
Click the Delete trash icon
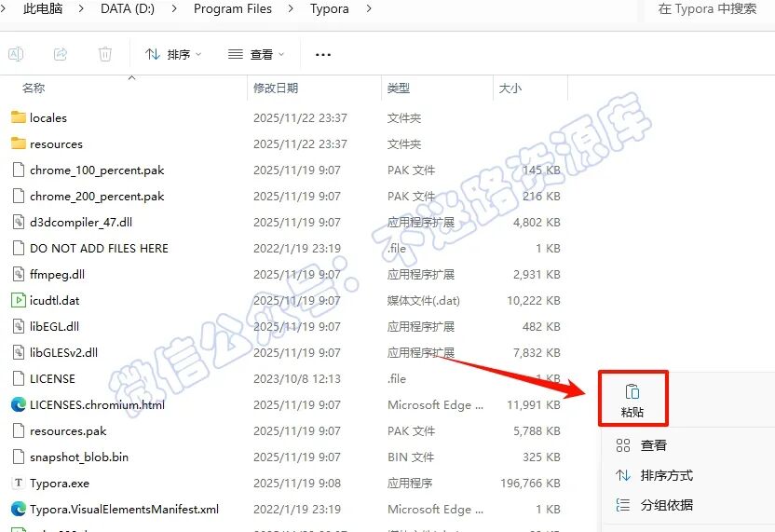[104, 54]
